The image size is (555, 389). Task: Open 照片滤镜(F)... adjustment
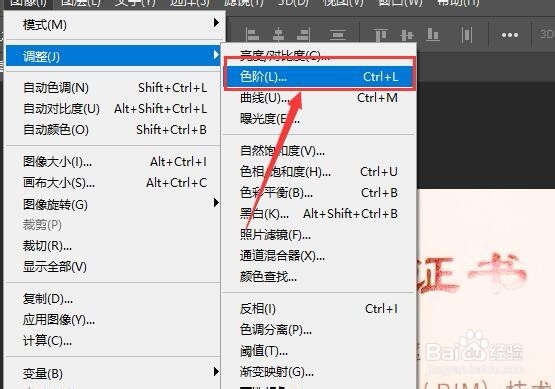319,235
